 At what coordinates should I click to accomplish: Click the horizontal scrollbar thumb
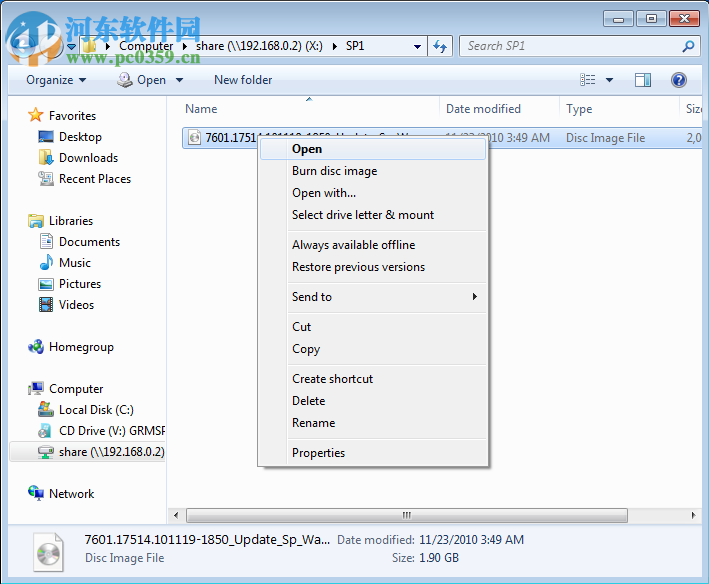point(406,515)
